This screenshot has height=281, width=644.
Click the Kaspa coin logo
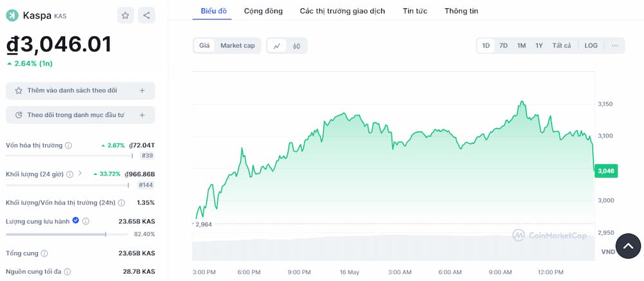pos(12,15)
